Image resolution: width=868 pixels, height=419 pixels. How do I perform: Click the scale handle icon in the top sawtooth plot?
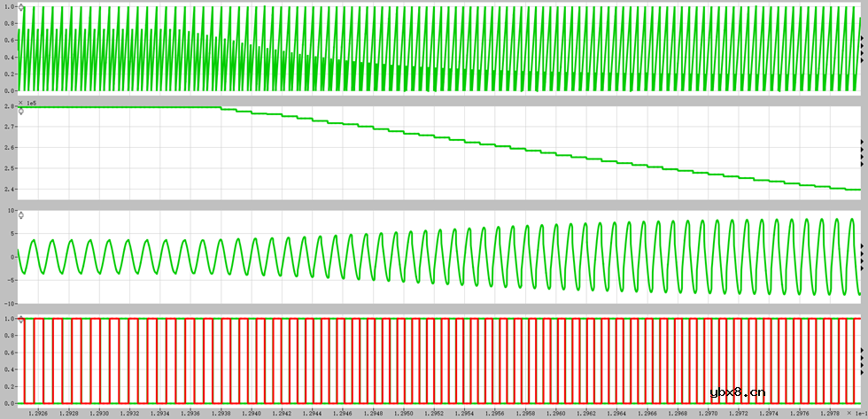(x=21, y=12)
